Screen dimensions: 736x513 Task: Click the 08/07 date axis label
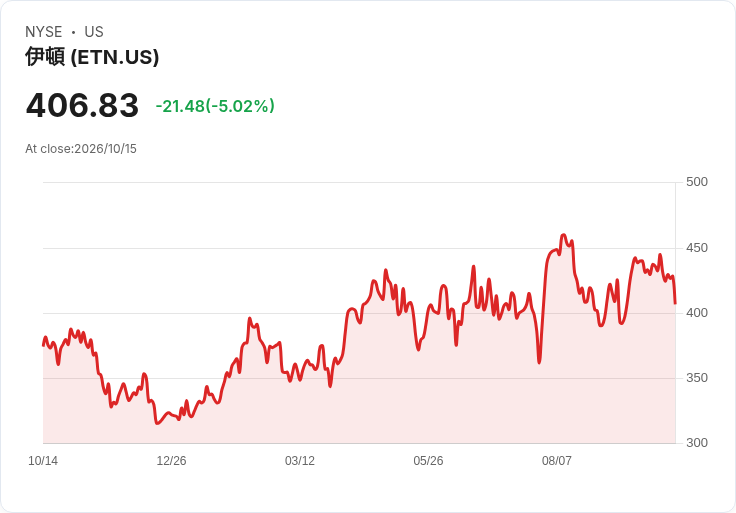coord(557,461)
